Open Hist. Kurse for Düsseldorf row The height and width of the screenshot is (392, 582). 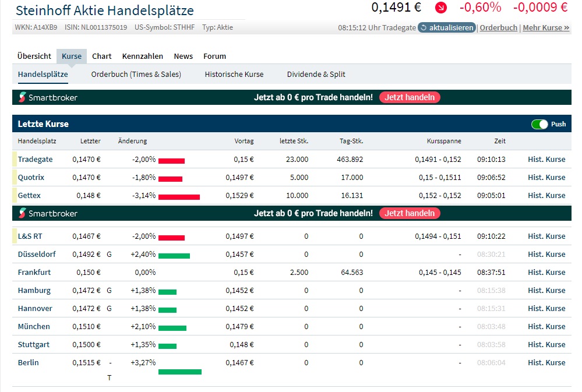[546, 255]
